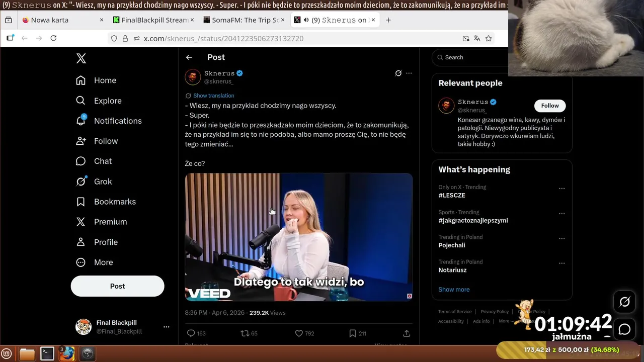The height and width of the screenshot is (362, 644).
Task: Open Sknerus name in Relevant people
Action: coord(473,102)
